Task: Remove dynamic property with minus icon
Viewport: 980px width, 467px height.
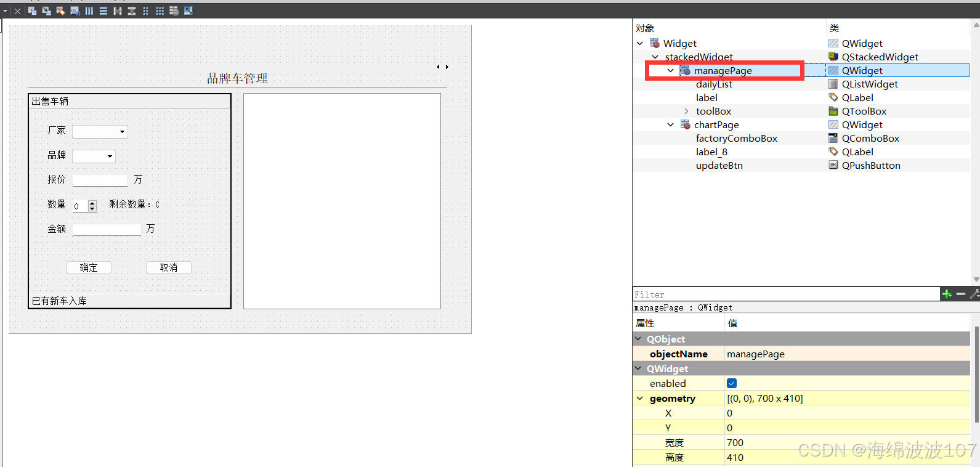Action: point(961,294)
